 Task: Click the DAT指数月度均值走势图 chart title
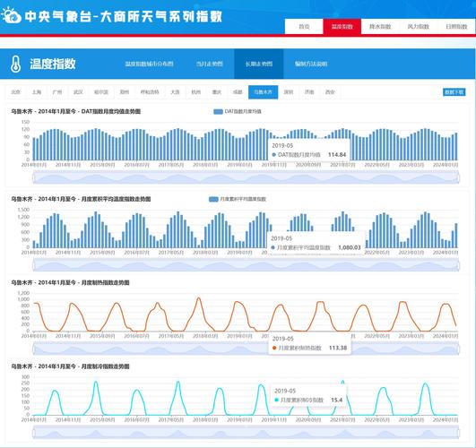[x=75, y=112]
